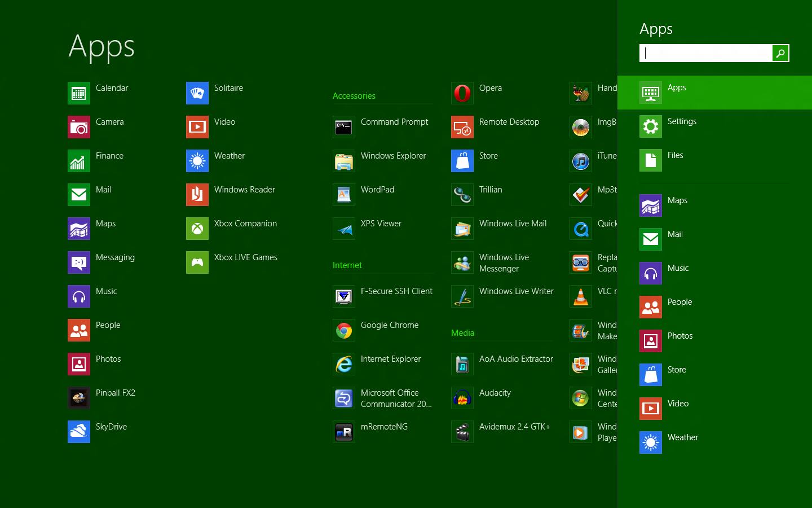Click the search magnifier button

tap(780, 53)
